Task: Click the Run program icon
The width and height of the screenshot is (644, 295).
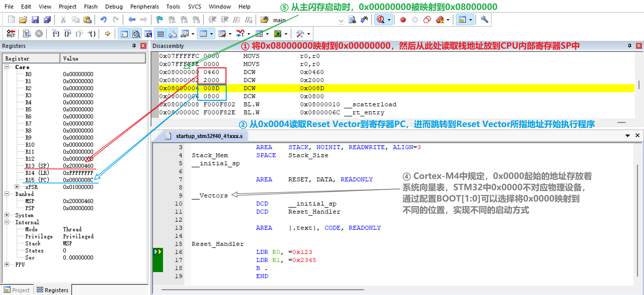Action: point(27,34)
